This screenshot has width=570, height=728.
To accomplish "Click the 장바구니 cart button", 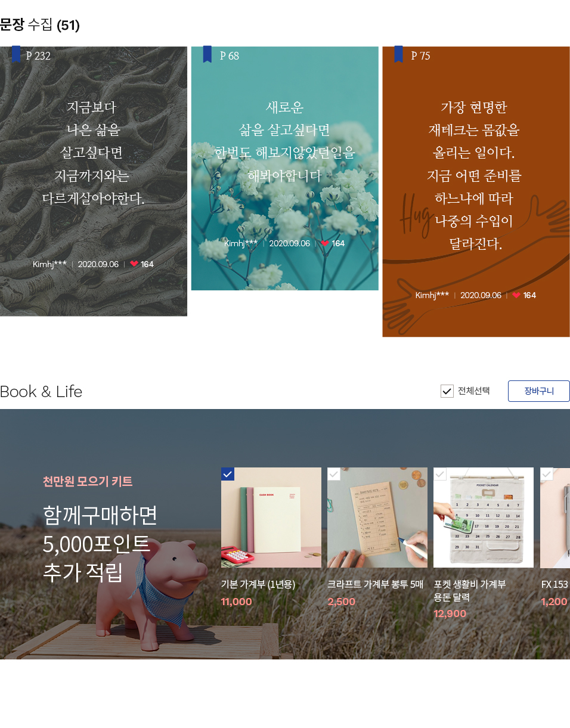I will coord(539,391).
